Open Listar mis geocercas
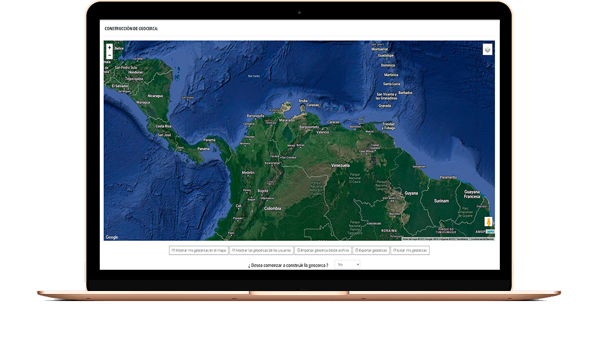603x364 pixels. pyautogui.click(x=410, y=250)
